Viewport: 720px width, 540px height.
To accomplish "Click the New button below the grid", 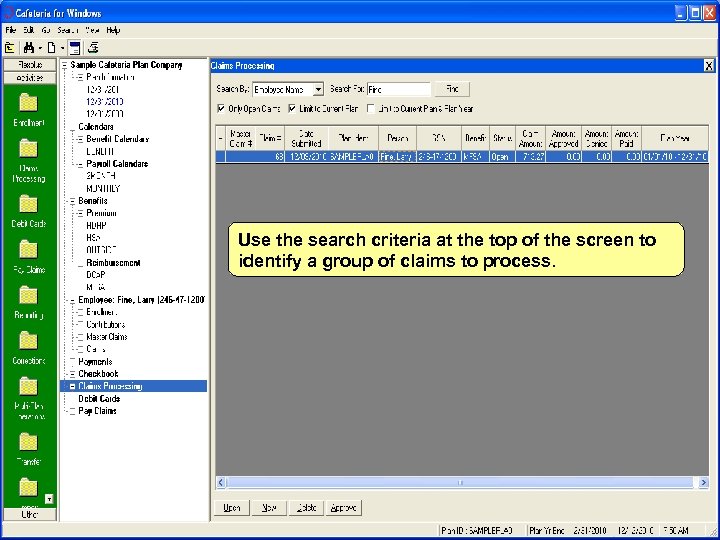I will pyautogui.click(x=269, y=508).
